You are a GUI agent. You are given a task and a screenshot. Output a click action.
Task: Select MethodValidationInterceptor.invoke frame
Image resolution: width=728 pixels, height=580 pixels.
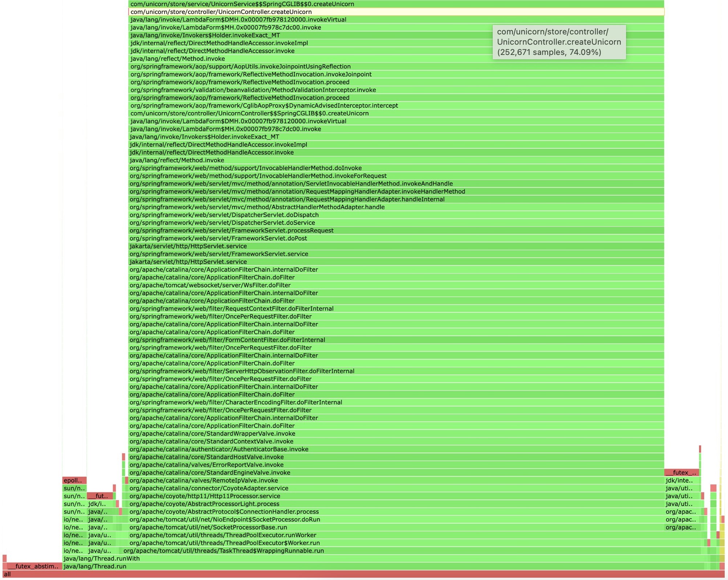coord(396,90)
